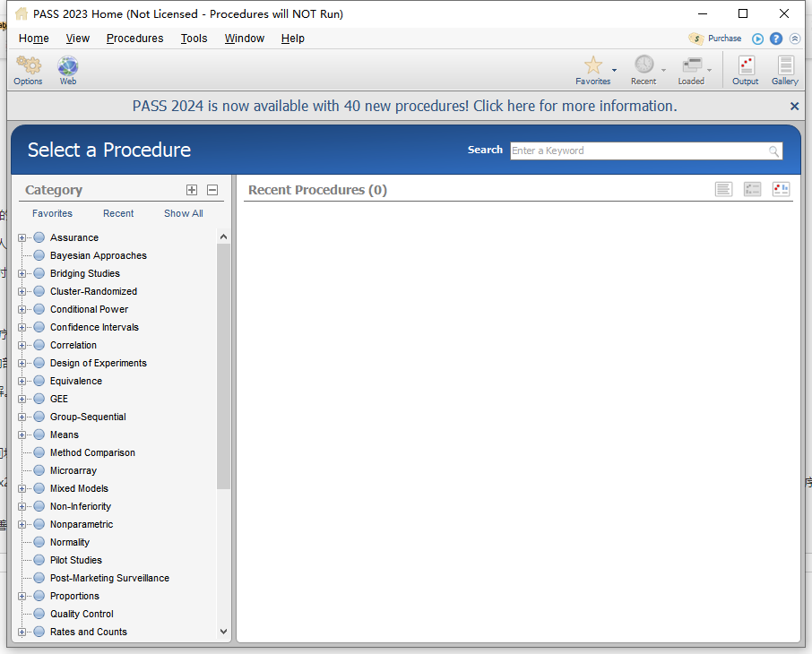Select the Normality category
The height and width of the screenshot is (654, 812).
coord(70,542)
